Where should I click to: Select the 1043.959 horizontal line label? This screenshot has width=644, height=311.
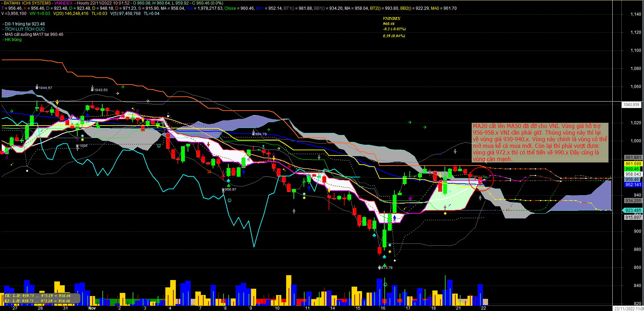click(631, 105)
